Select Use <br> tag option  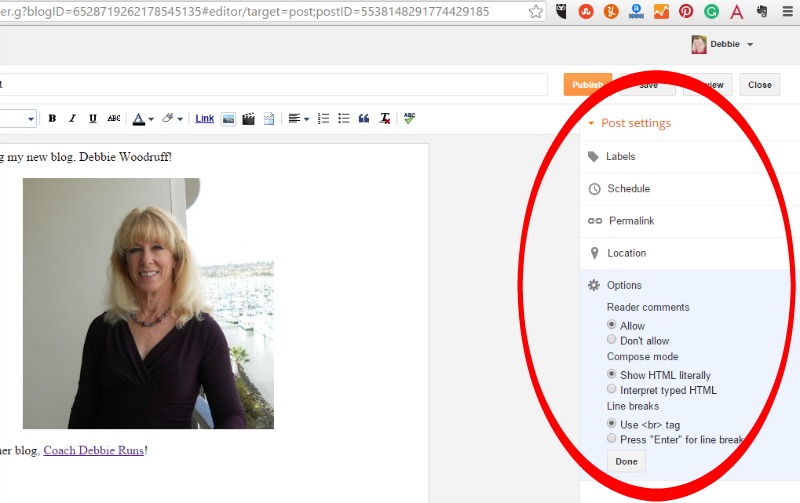pyautogui.click(x=611, y=423)
